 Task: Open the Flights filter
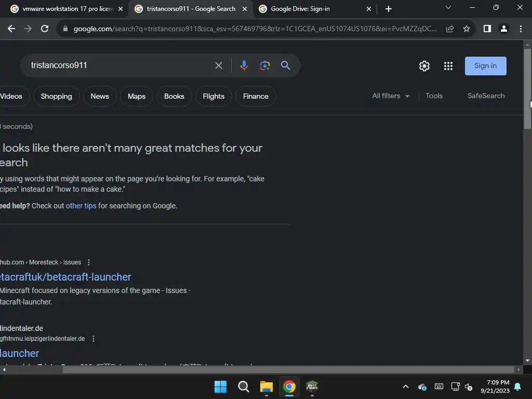click(x=214, y=96)
